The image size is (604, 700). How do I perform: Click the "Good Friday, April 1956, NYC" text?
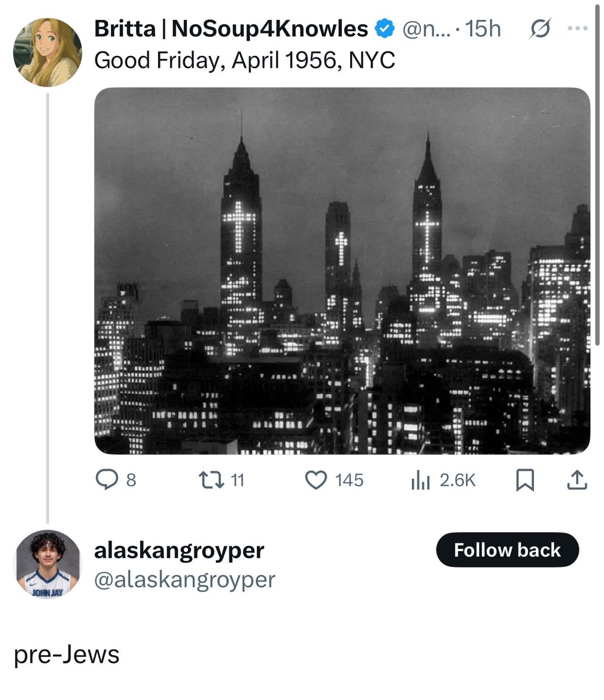tap(245, 60)
